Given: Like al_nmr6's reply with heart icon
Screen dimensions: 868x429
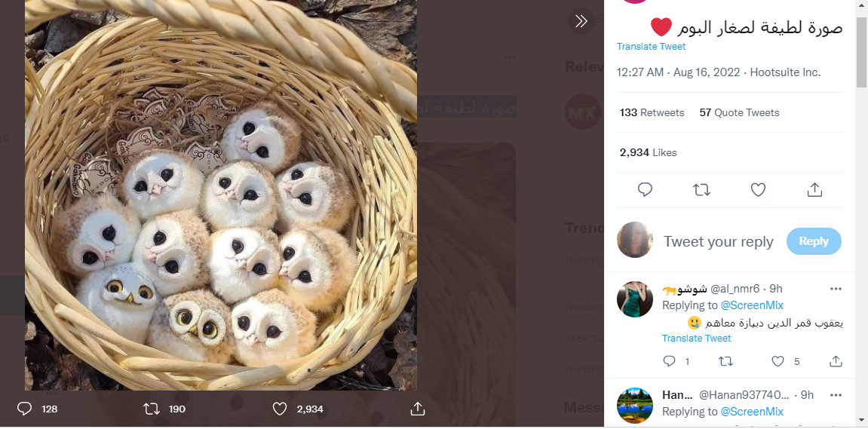Looking at the screenshot, I should pos(779,362).
